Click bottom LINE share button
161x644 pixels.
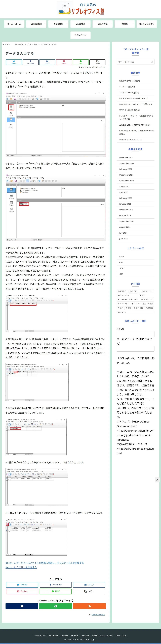[56, 592]
